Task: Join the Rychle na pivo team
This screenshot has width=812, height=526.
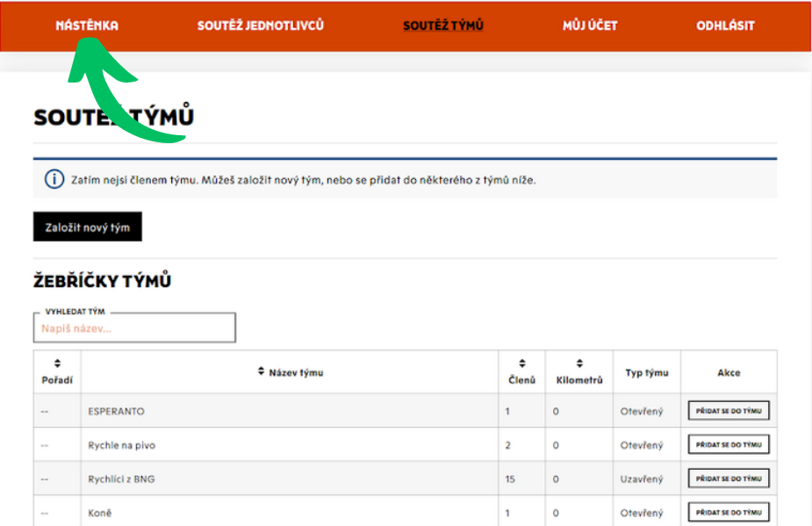Action: pos(728,445)
